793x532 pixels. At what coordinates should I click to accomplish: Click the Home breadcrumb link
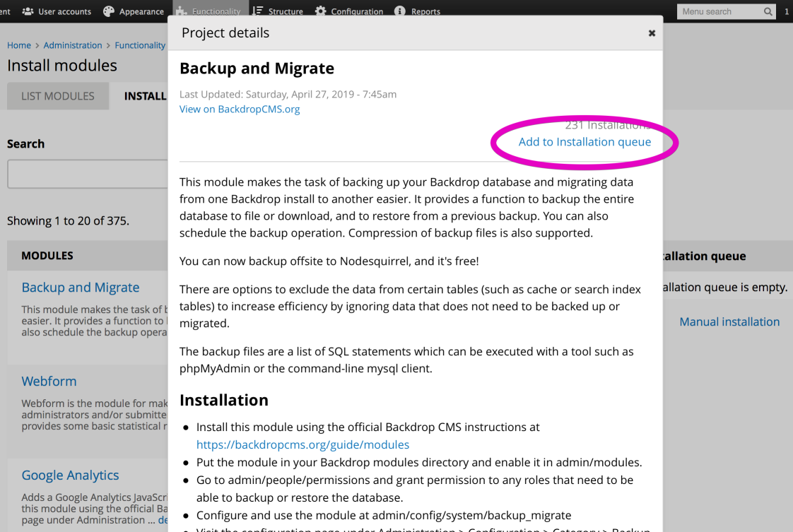(x=19, y=45)
